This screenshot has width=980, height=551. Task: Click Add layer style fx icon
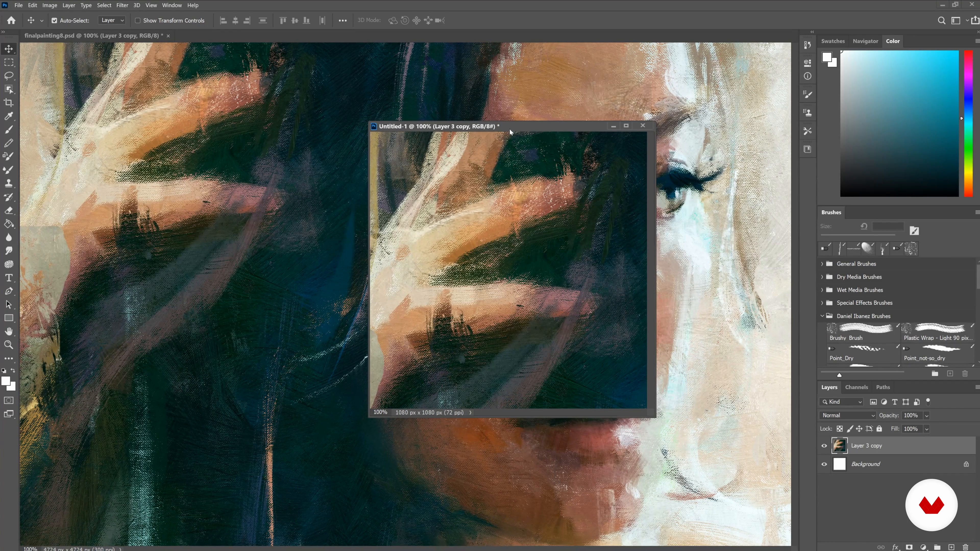895,547
